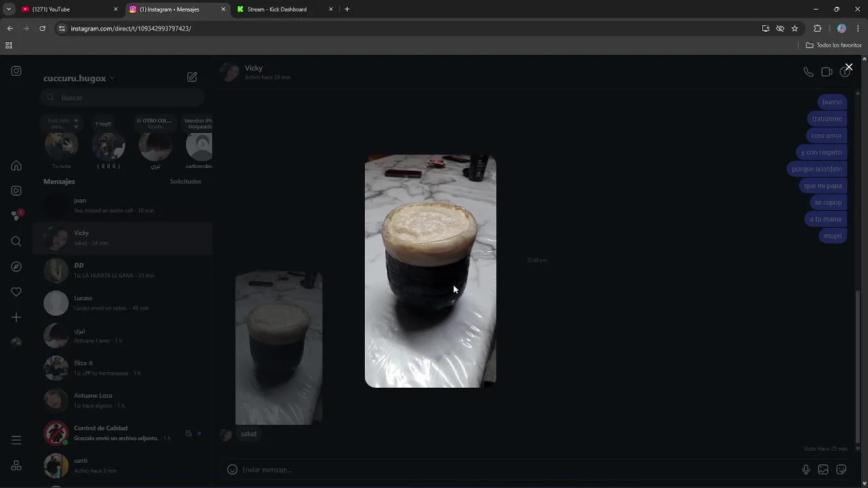Open the Explore compass icon

[x=16, y=266]
